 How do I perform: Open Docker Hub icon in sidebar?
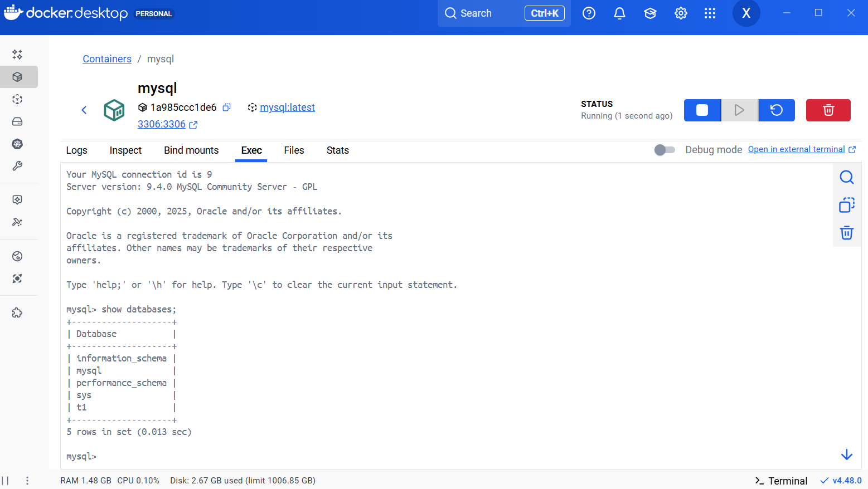coord(17,256)
